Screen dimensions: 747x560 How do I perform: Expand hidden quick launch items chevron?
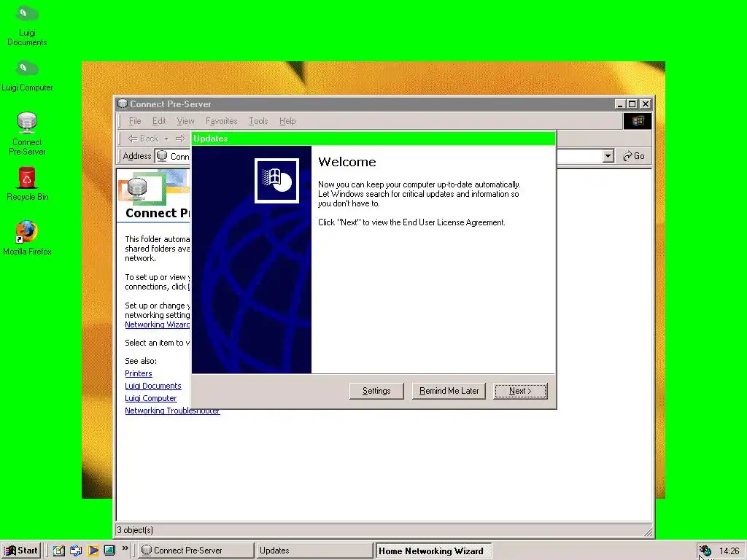point(125,548)
